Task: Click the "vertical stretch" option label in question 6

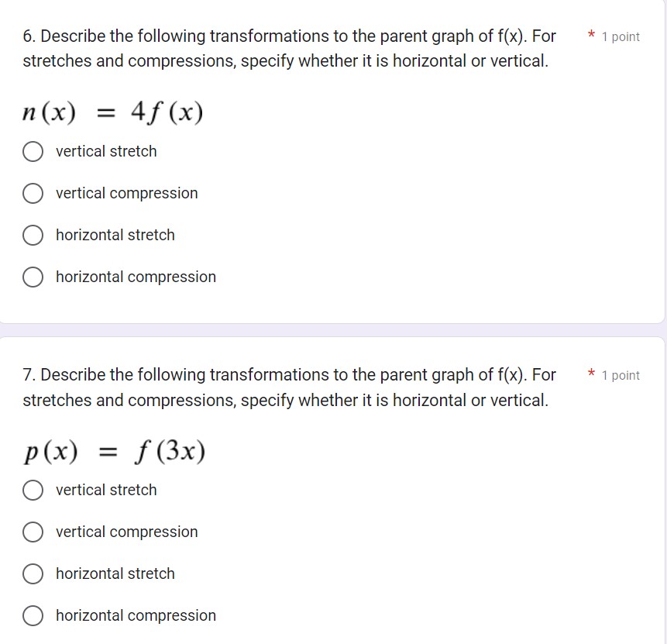Action: (106, 151)
